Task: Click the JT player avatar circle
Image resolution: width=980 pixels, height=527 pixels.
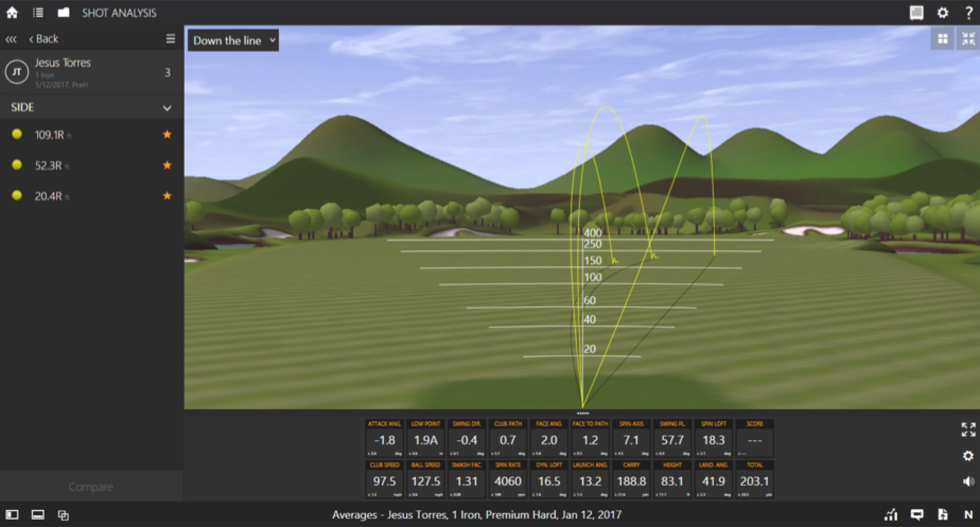Action: tap(16, 73)
